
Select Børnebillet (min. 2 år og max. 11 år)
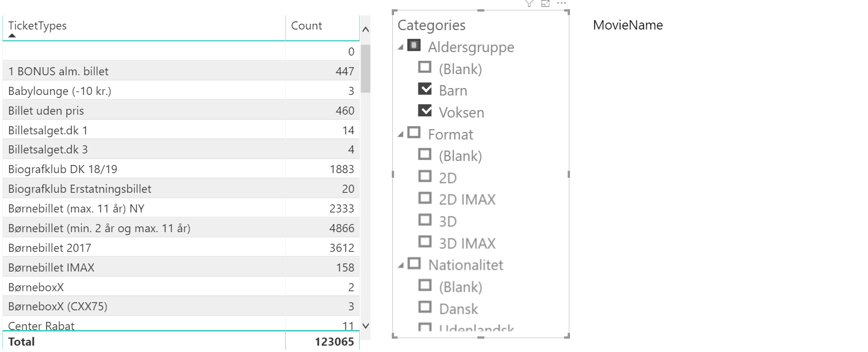181,228
